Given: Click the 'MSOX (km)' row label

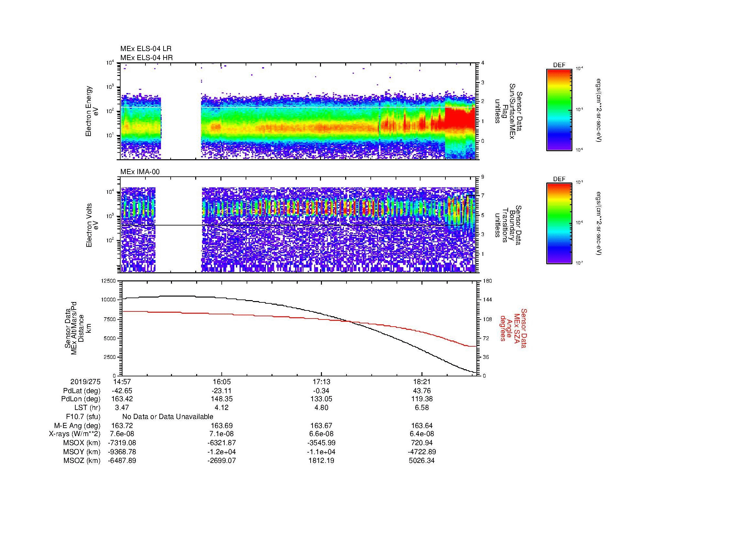Looking at the screenshot, I should [x=82, y=443].
